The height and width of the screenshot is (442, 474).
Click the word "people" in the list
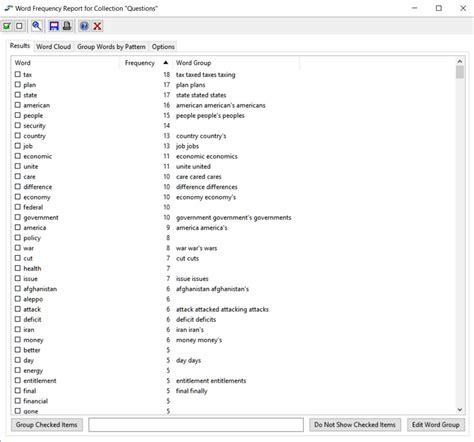33,116
